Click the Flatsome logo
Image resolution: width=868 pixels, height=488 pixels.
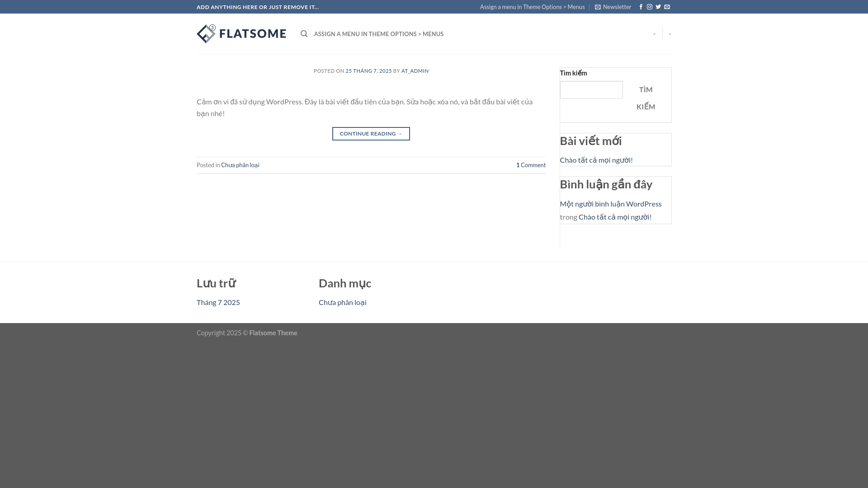[x=241, y=34]
